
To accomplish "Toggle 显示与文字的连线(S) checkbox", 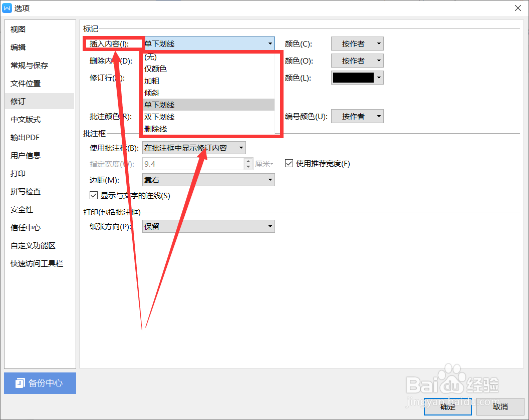I will pos(94,195).
